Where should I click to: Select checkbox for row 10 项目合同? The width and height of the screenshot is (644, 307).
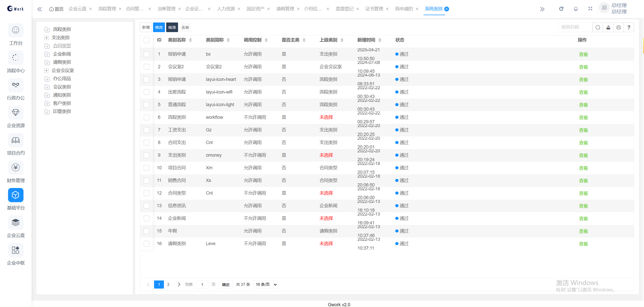point(146,168)
